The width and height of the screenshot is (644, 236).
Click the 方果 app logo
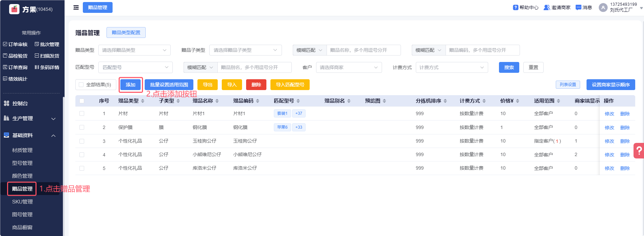(14, 9)
